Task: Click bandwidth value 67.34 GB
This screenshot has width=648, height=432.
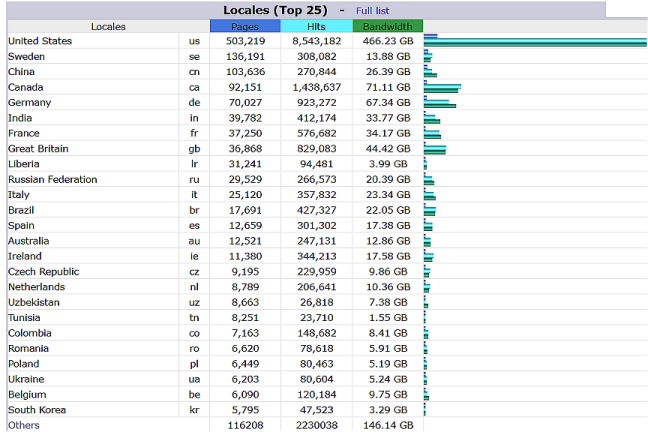Action: pyautogui.click(x=388, y=103)
